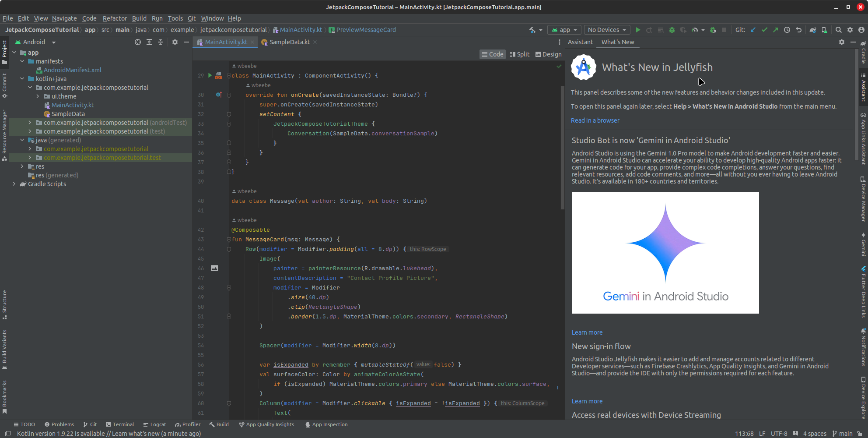868x438 pixels.
Task: Collapse the kotlin+java folder
Action: (22, 79)
